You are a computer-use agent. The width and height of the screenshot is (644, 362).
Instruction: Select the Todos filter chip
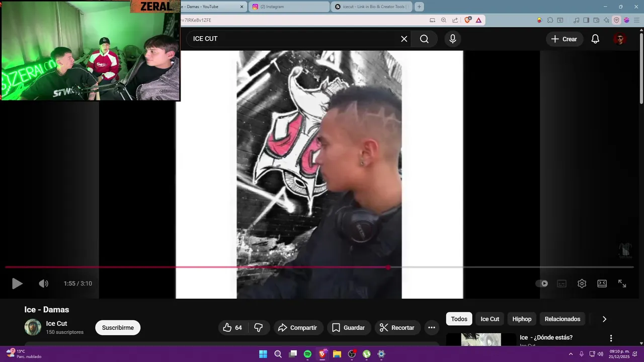(459, 319)
